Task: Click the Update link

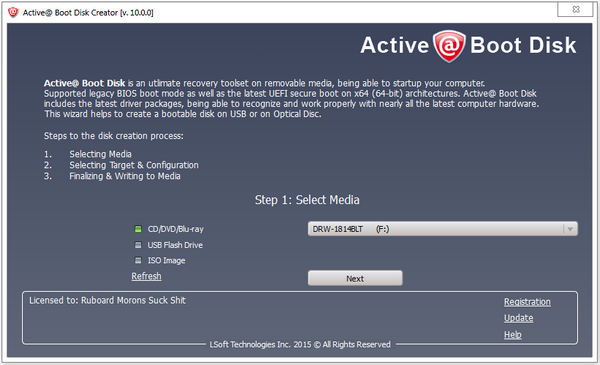Action: point(518,318)
